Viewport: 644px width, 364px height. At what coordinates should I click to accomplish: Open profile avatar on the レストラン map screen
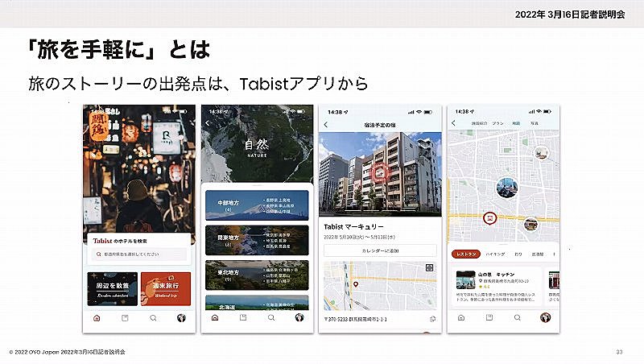click(x=546, y=317)
